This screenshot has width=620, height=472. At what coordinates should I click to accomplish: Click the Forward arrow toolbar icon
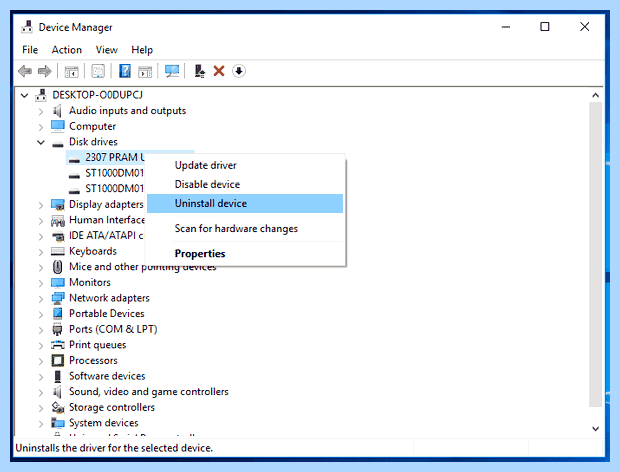tap(44, 71)
